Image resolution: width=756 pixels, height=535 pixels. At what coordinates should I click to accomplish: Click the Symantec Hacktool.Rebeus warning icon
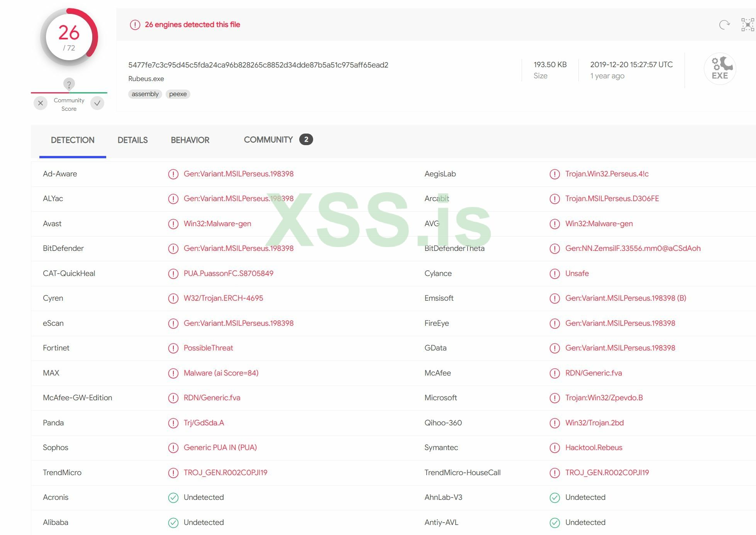(554, 448)
